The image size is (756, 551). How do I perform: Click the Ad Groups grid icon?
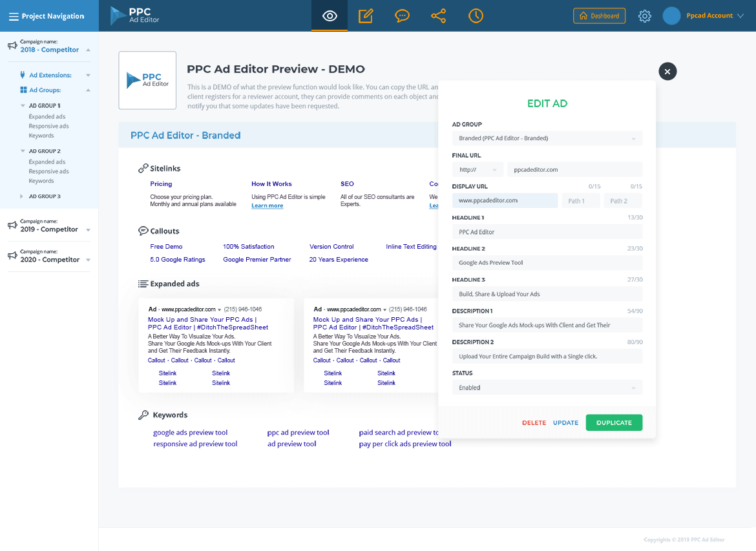[23, 90]
